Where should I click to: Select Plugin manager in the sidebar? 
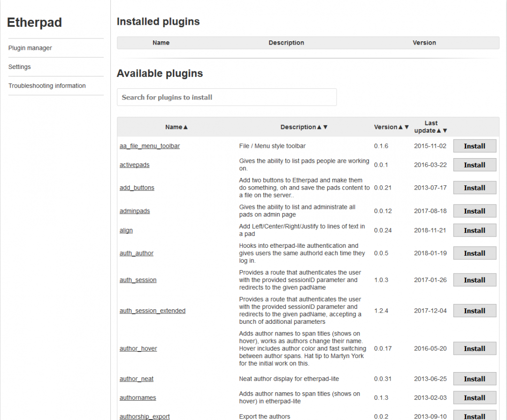(x=29, y=48)
